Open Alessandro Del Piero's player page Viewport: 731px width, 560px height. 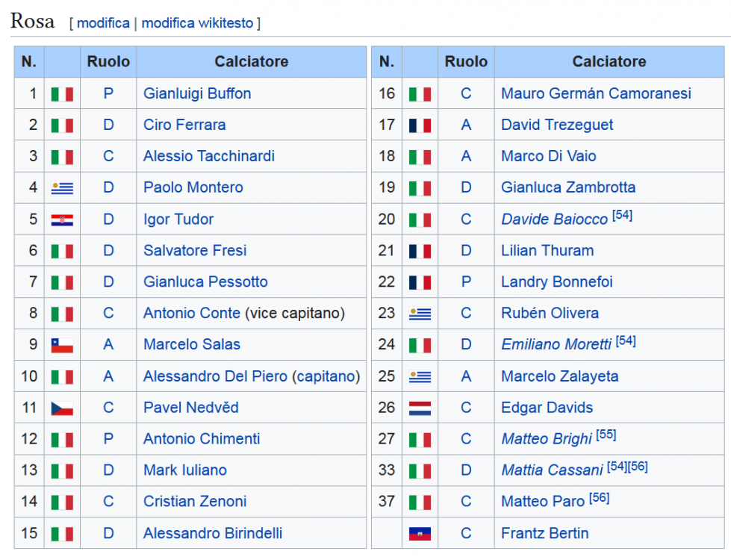[x=215, y=376]
